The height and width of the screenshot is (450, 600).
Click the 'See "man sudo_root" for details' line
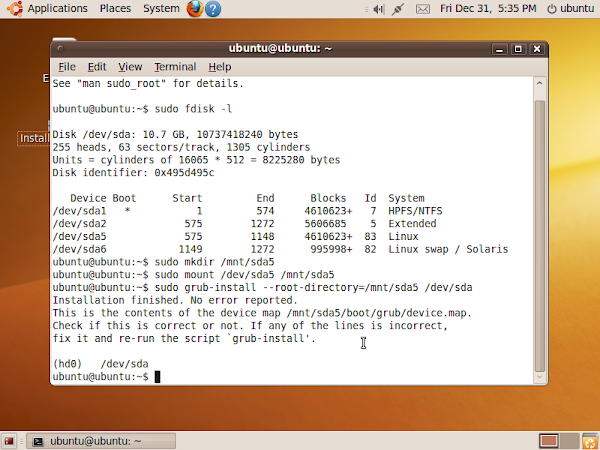pyautogui.click(x=148, y=83)
